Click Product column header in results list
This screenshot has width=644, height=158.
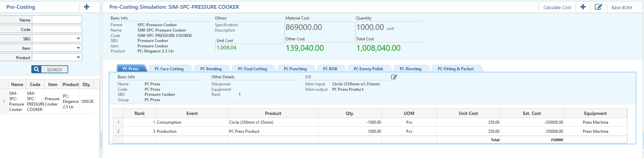point(71,84)
